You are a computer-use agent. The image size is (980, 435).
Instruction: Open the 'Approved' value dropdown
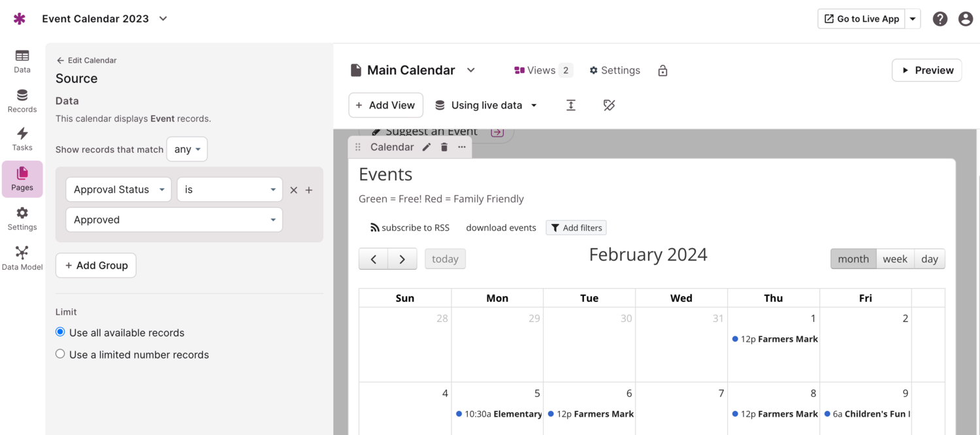(173, 219)
